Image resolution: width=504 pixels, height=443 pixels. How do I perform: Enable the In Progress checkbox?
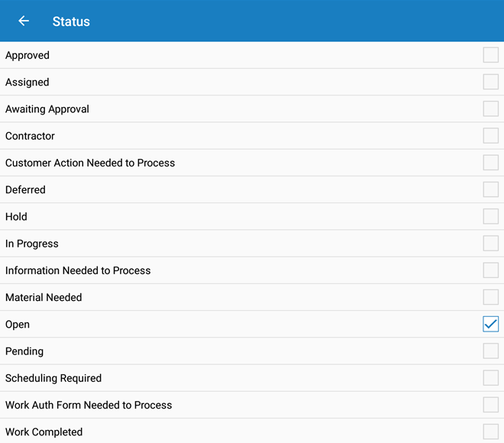coord(490,244)
